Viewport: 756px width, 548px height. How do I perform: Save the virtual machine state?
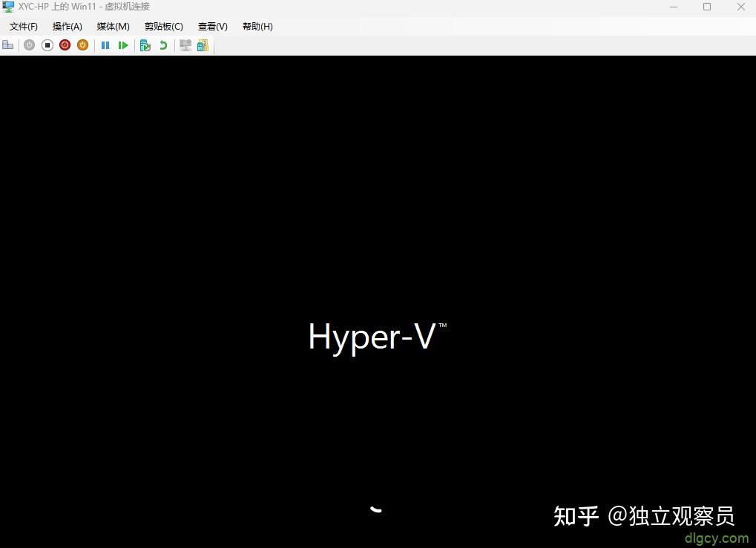click(82, 44)
